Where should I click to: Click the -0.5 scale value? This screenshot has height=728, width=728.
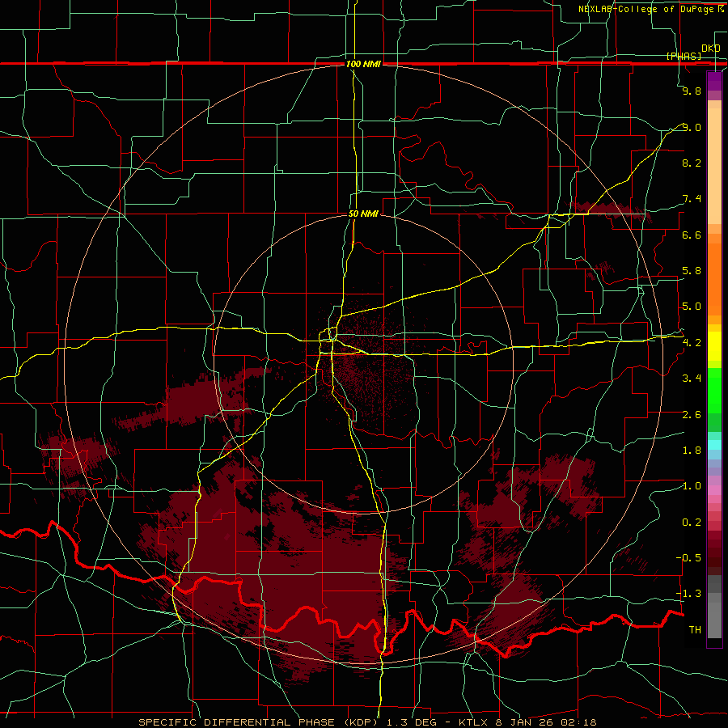[x=688, y=558]
